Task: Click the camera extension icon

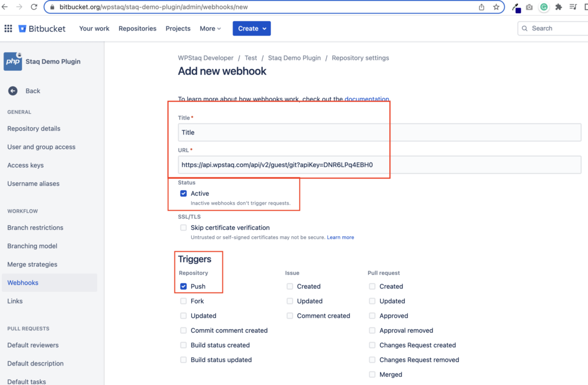Action: [529, 7]
